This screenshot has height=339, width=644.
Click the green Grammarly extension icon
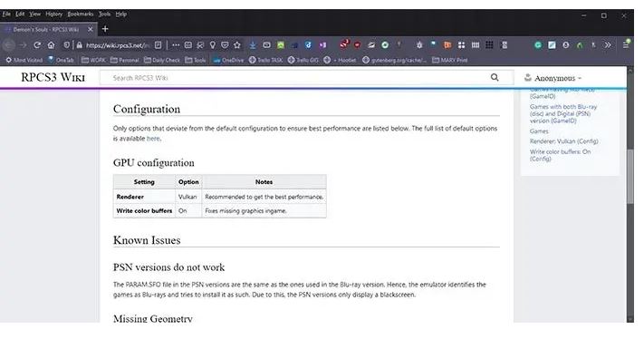coord(538,45)
